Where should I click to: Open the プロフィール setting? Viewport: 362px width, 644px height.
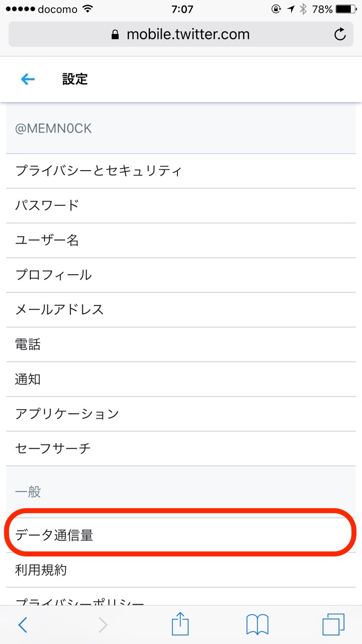pos(53,275)
